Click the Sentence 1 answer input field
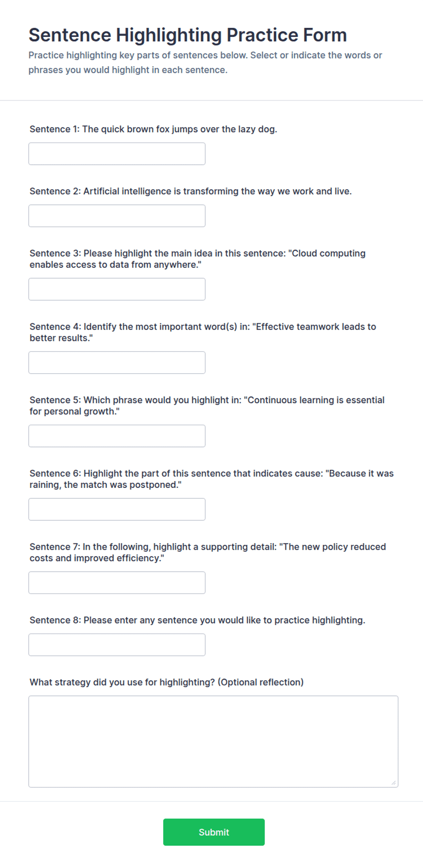The image size is (423, 868). tap(117, 154)
